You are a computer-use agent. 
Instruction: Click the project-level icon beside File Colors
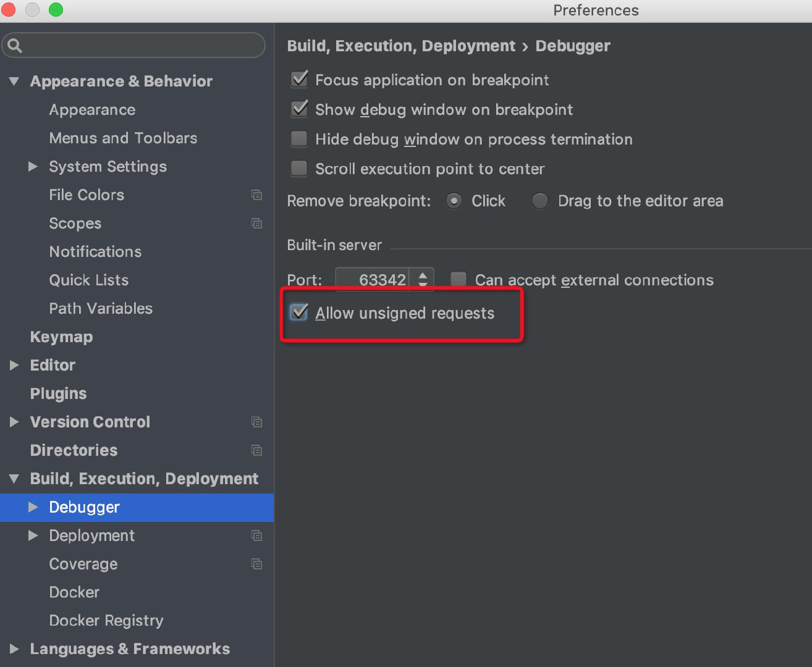(256, 195)
